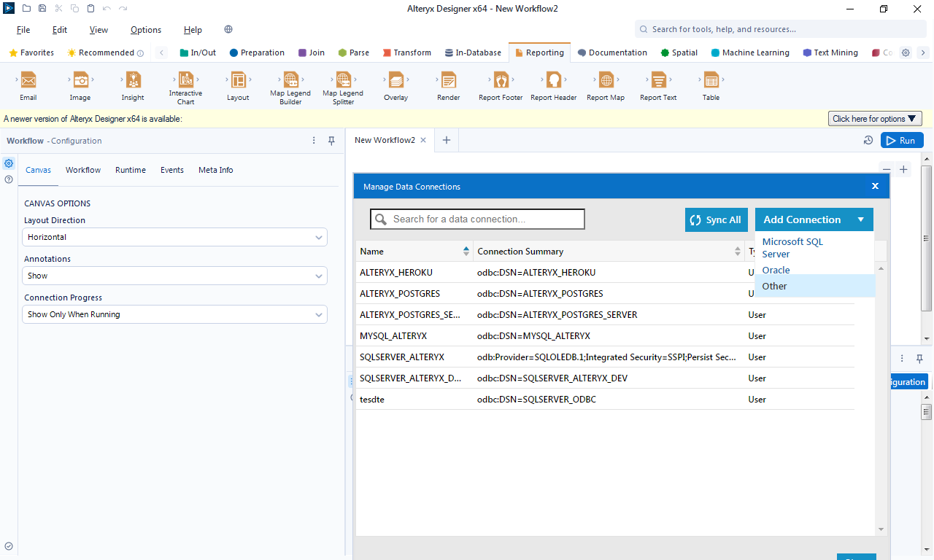This screenshot has height=560, width=934.
Task: Select the Overlay tool
Action: pyautogui.click(x=395, y=80)
